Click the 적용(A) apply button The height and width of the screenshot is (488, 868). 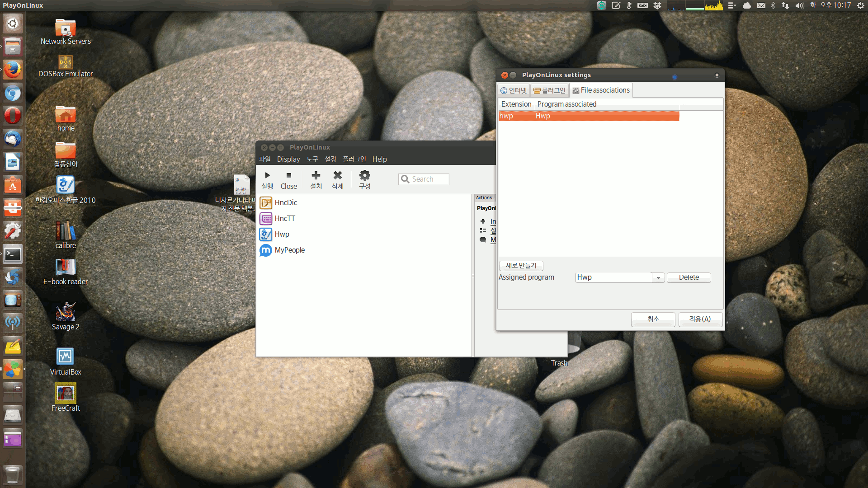pos(700,319)
